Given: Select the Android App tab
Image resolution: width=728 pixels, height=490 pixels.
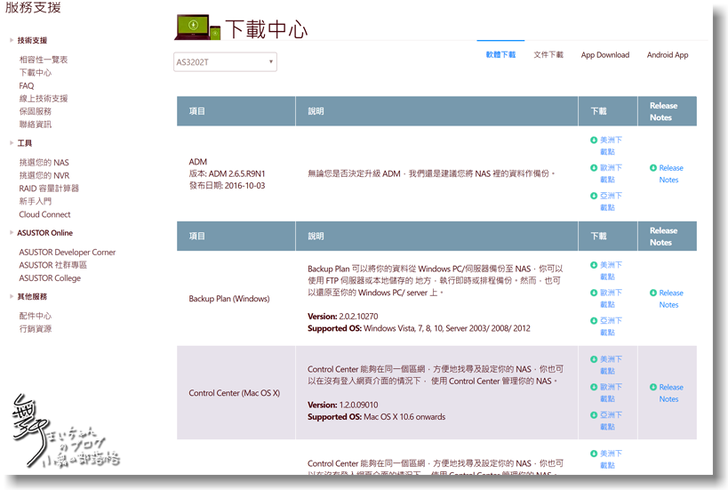Looking at the screenshot, I should [x=667, y=55].
